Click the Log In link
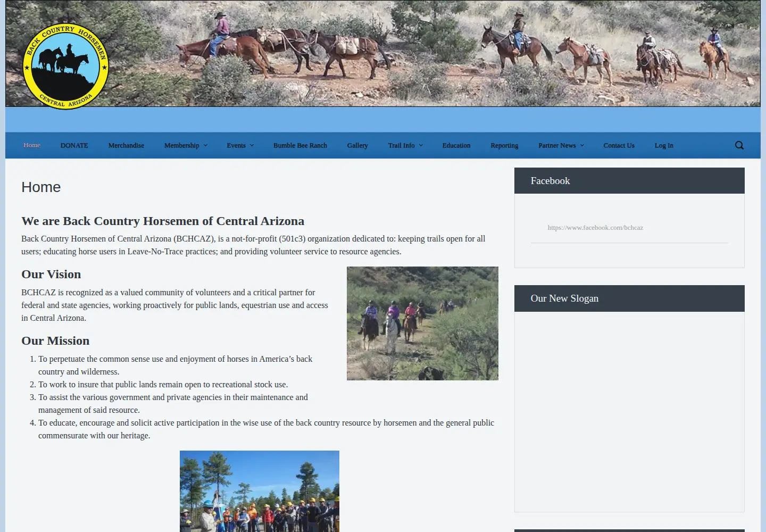 pyautogui.click(x=664, y=145)
